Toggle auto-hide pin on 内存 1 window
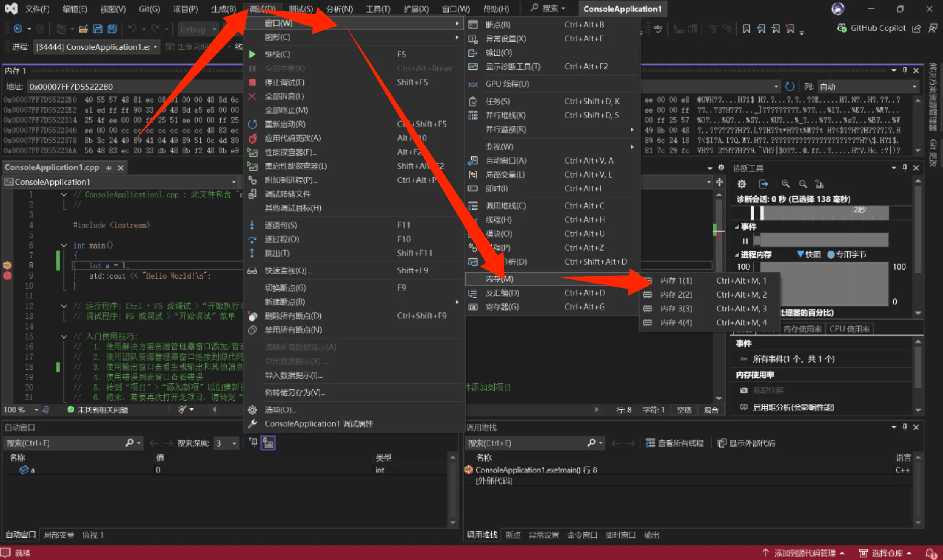The image size is (943, 560). click(x=905, y=71)
